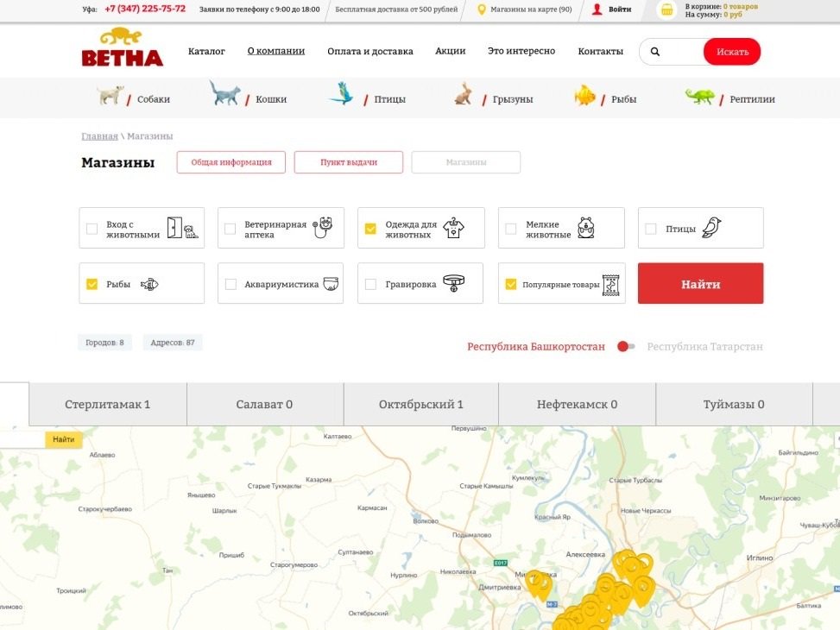
Task: Click the fish filter icon
Action: pyautogui.click(x=149, y=285)
